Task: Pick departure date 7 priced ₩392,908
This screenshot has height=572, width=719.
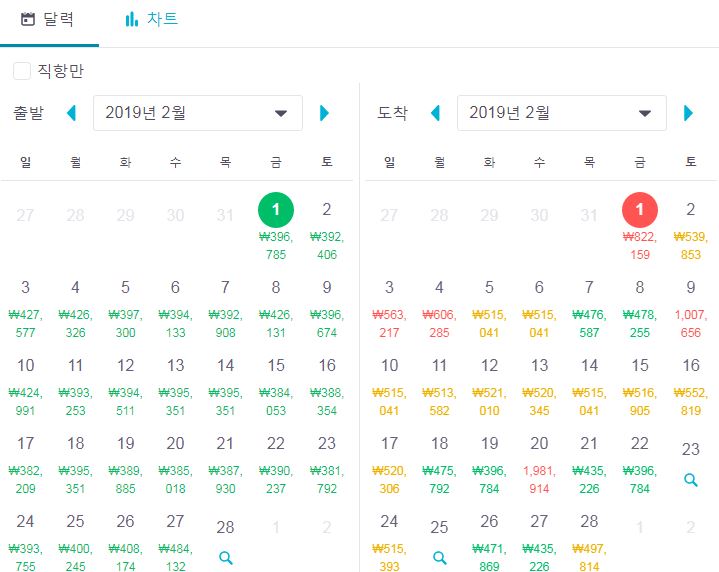Action: 225,310
